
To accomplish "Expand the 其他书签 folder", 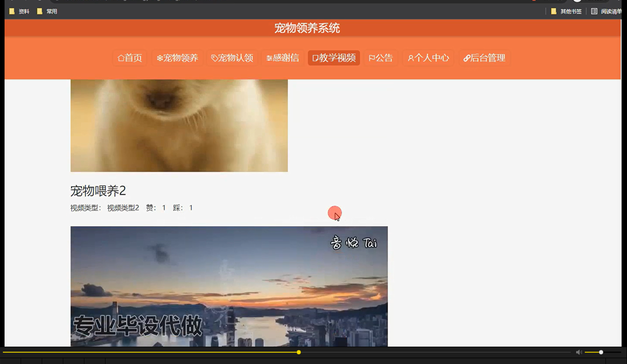I will pyautogui.click(x=566, y=11).
